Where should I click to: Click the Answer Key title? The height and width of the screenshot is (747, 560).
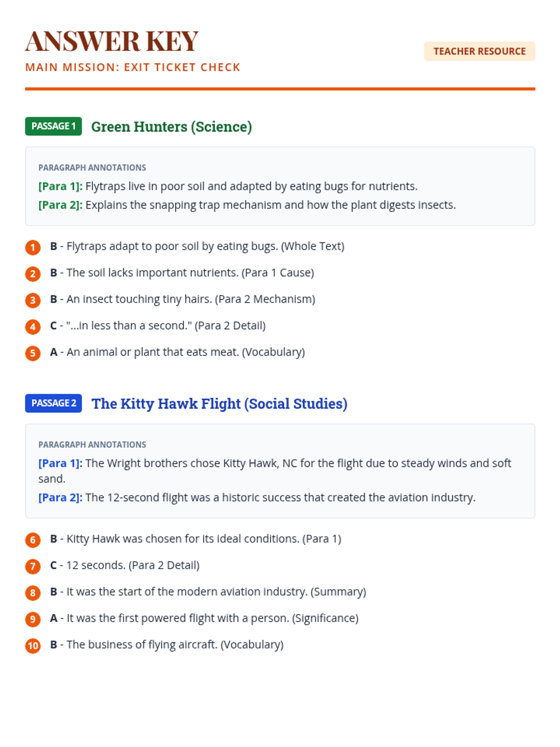point(112,41)
